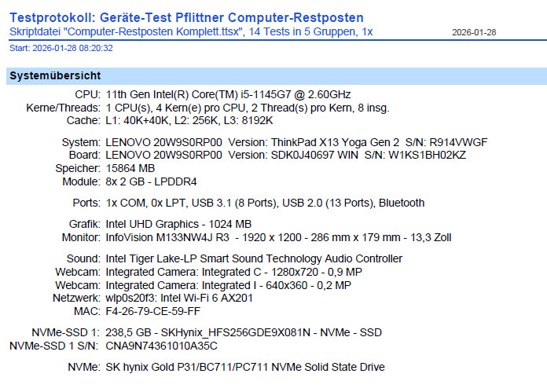Select the report title Testprotokoll heading
Screen dimensions: 547x392
coord(186,17)
